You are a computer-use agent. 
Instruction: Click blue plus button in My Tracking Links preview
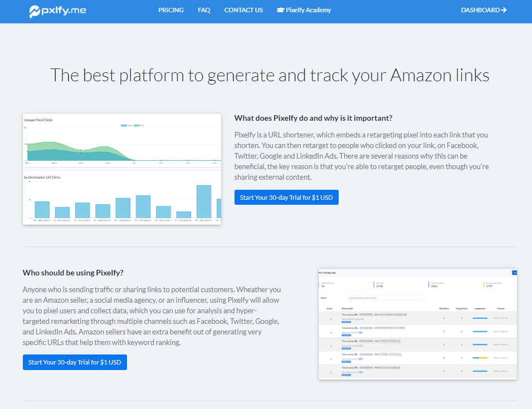click(515, 273)
